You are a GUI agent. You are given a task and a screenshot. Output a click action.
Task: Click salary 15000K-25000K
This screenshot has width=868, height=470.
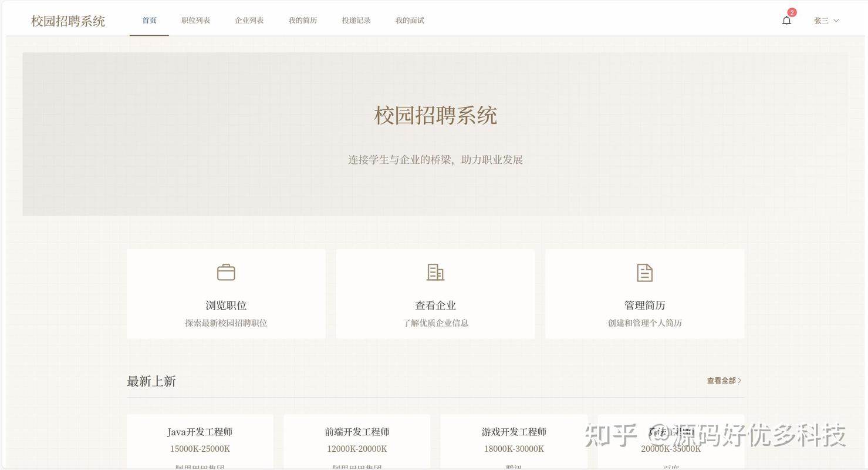coord(200,449)
